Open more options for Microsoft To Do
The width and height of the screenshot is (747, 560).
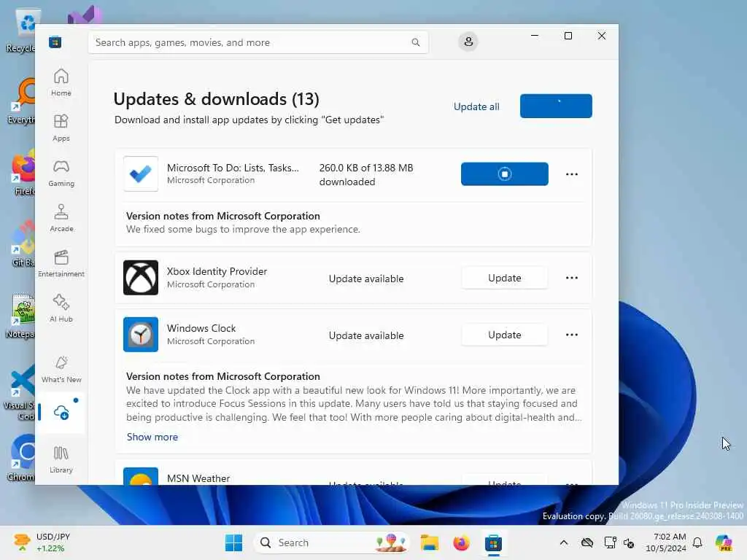click(x=572, y=174)
